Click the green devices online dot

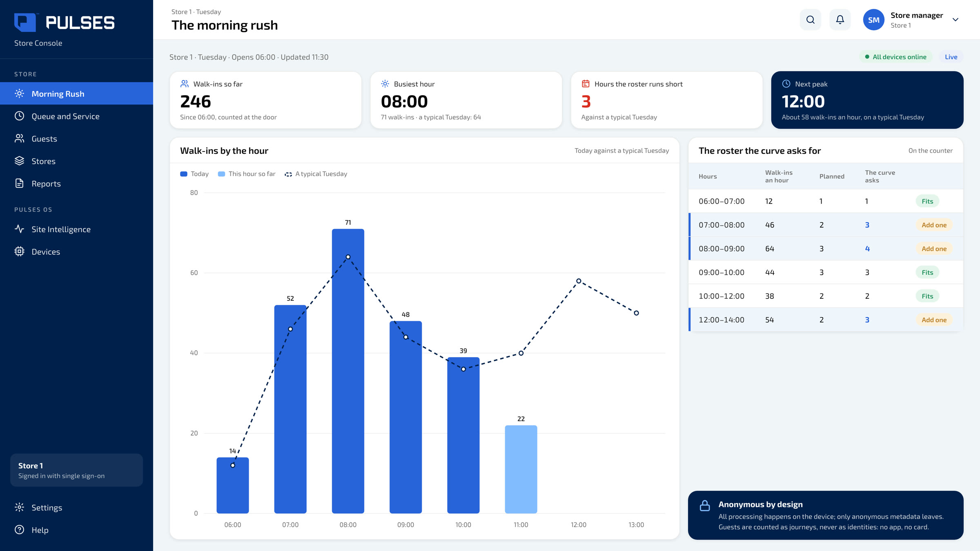[867, 57]
